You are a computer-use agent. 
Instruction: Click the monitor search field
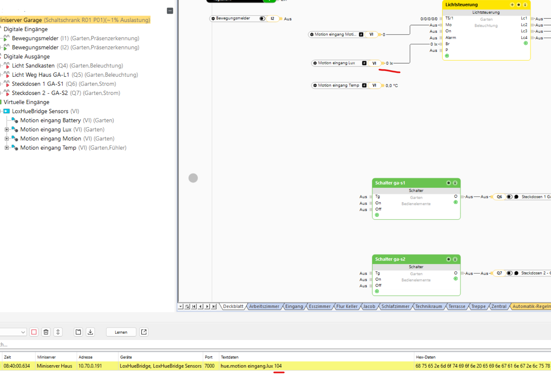tap(275, 345)
